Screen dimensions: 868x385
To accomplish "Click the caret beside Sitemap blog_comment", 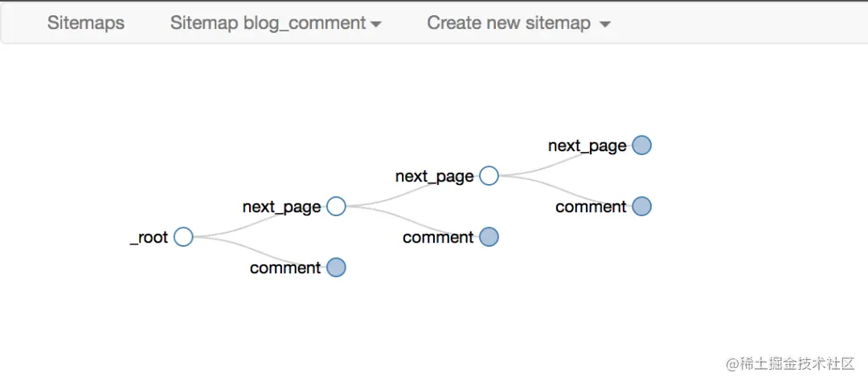I will coord(375,25).
